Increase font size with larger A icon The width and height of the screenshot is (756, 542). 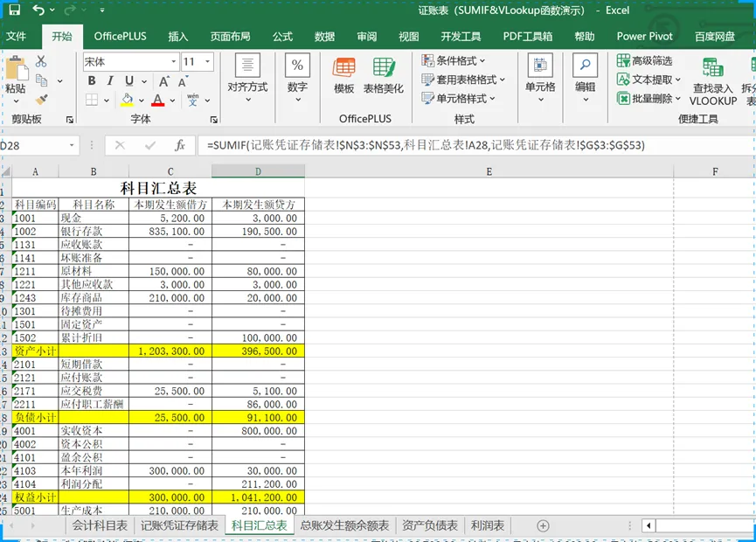point(164,81)
